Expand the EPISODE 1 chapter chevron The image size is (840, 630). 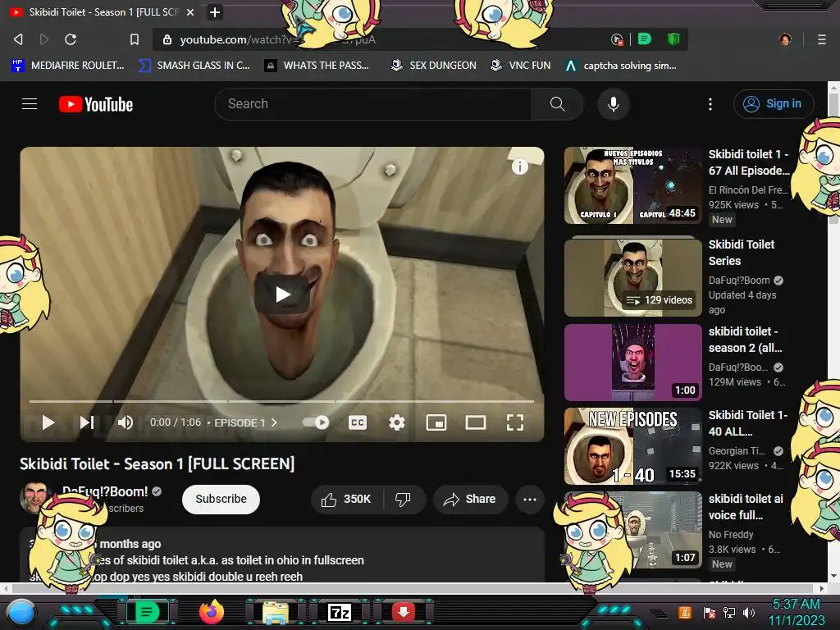pos(274,422)
